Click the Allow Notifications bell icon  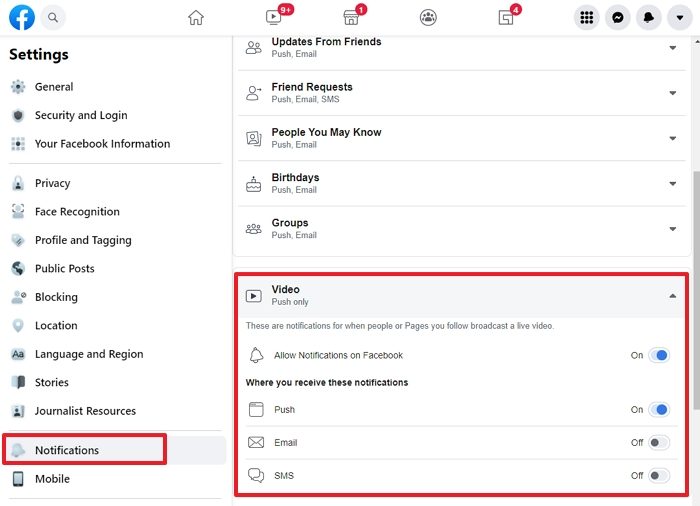tap(256, 355)
